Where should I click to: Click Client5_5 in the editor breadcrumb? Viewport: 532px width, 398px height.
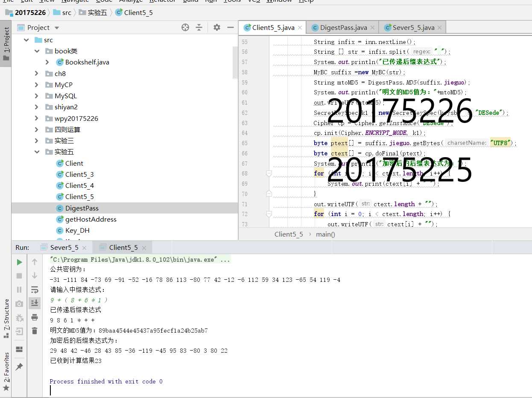point(289,234)
